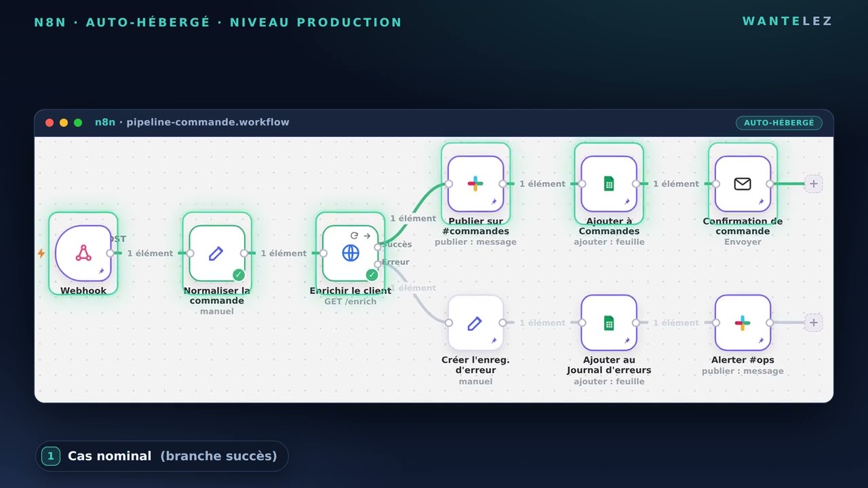
Task: Open the Normaliser la commande pencil node
Action: coord(217,253)
